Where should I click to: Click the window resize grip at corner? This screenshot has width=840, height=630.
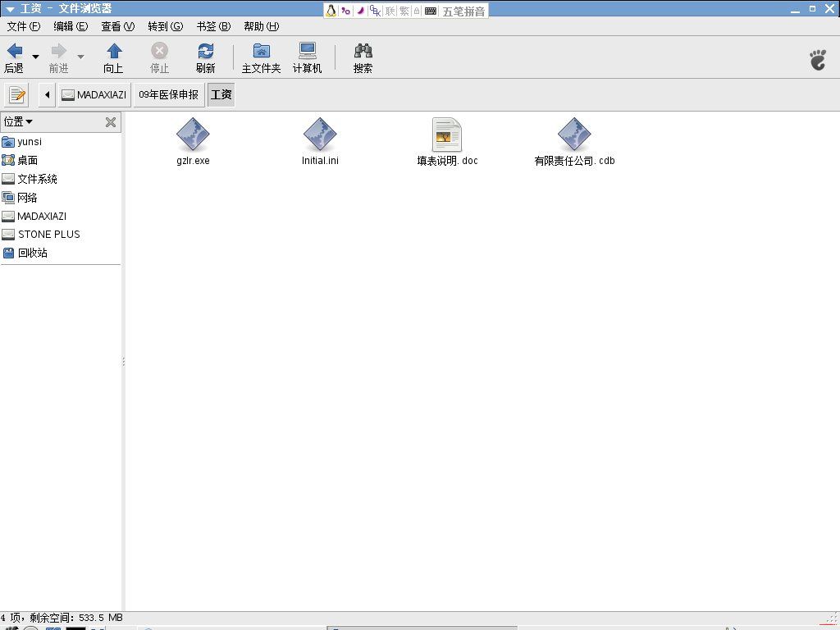pos(833,619)
